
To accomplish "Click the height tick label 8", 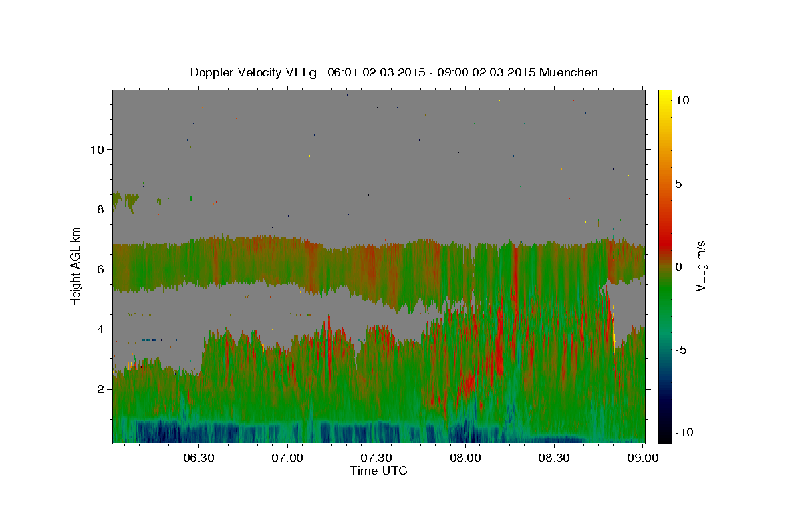I will (x=101, y=209).
